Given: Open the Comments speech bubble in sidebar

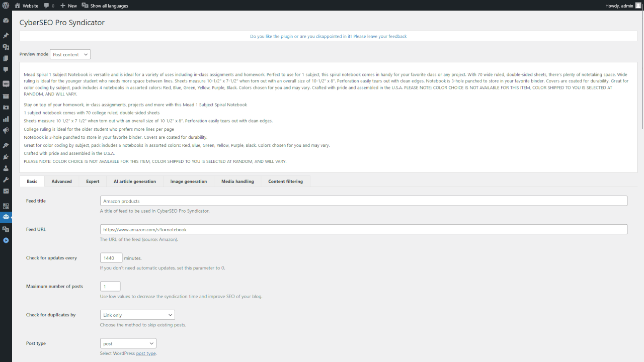Looking at the screenshot, I should tap(6, 69).
